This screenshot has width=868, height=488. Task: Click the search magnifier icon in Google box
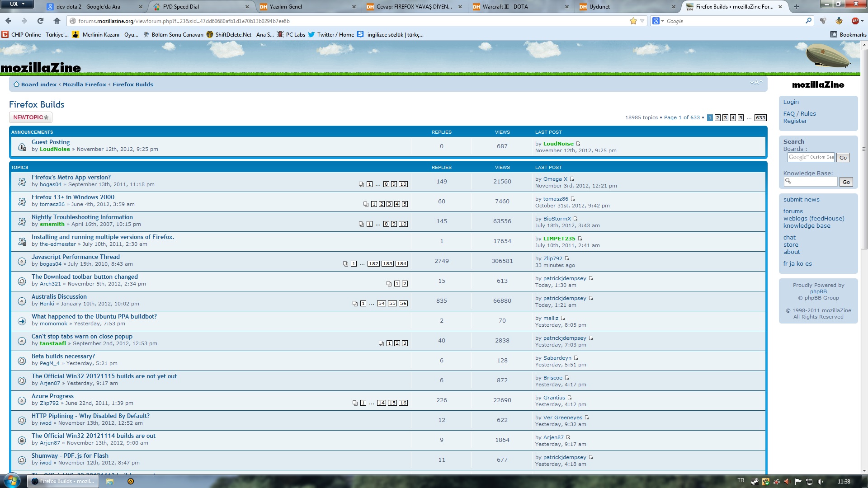808,21
